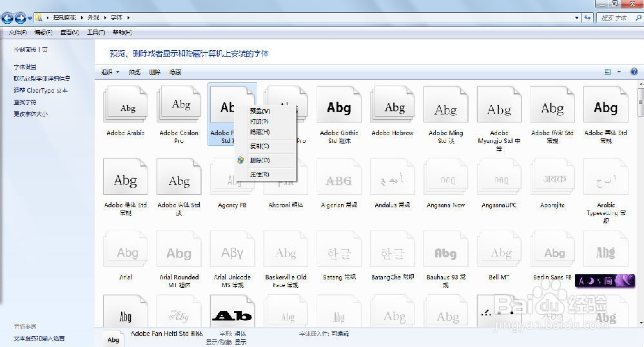Select the Algerian font icon

click(339, 177)
